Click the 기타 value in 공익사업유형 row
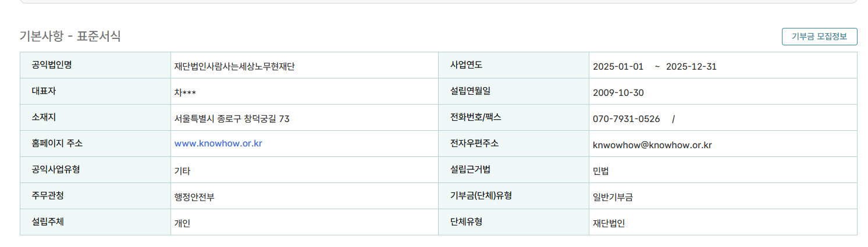Image resolution: width=868 pixels, height=247 pixels. point(182,171)
